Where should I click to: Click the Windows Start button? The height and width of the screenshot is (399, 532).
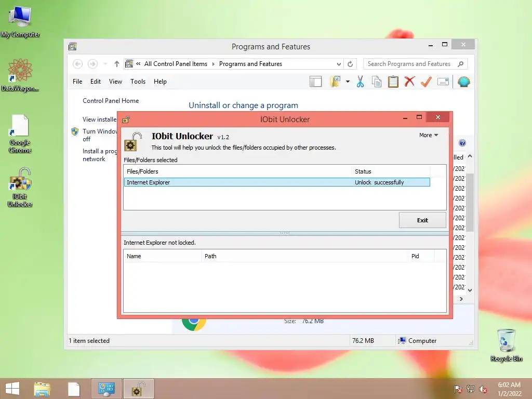click(12, 389)
